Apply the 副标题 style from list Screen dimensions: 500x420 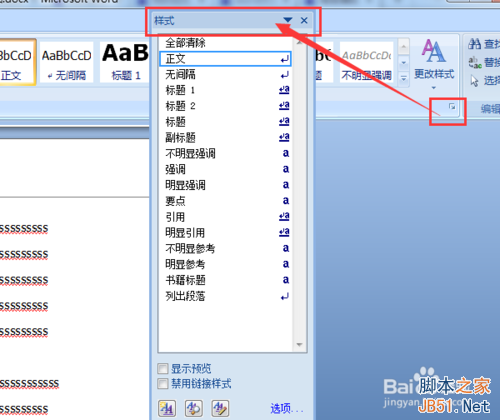pos(225,137)
